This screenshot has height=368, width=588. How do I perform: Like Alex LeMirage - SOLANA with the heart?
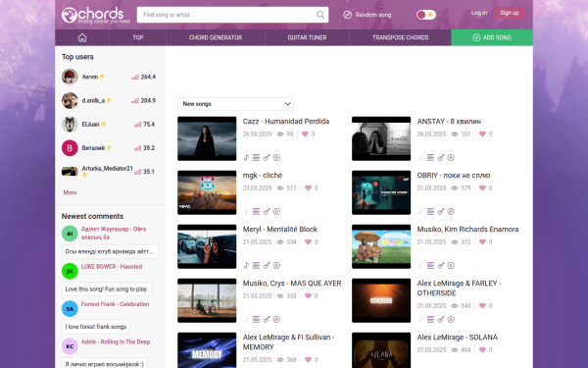pyautogui.click(x=482, y=350)
